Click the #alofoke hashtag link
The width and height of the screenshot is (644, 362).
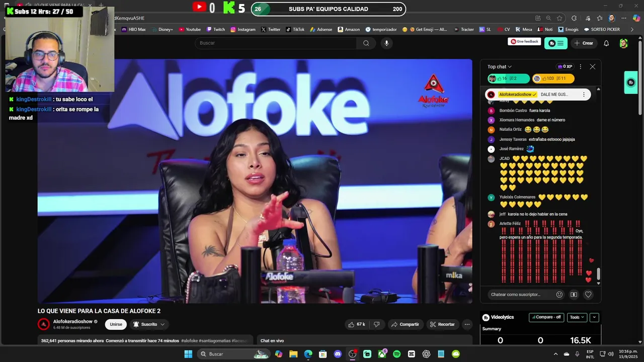[x=190, y=341]
